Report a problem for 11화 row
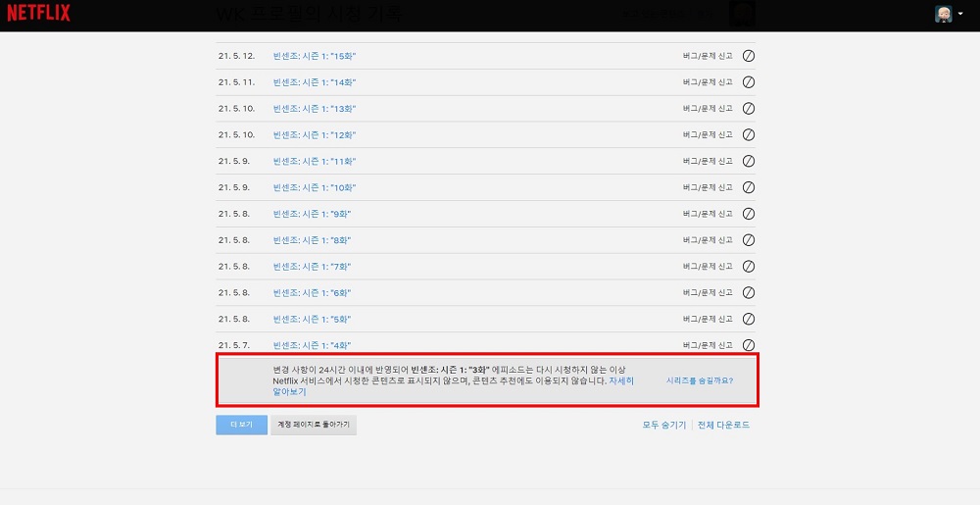The height and width of the screenshot is (505, 980). pyautogui.click(x=708, y=161)
